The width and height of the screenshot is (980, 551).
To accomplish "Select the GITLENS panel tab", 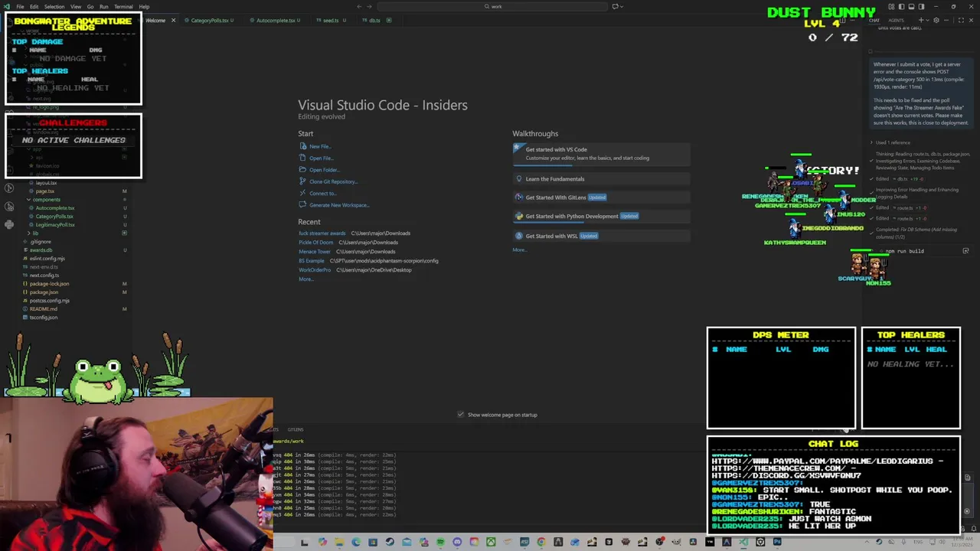I will 295,430.
